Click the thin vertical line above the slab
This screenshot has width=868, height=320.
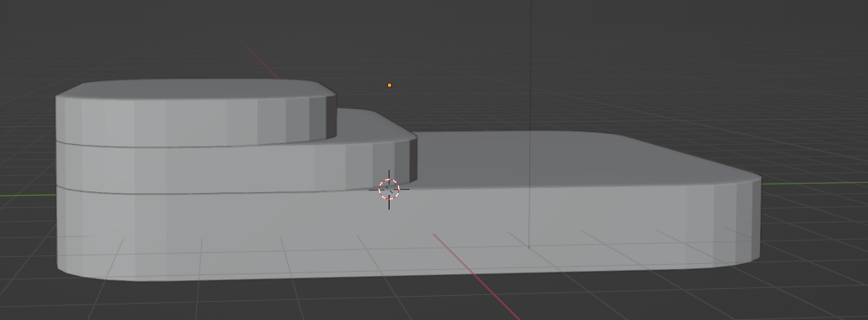530,66
